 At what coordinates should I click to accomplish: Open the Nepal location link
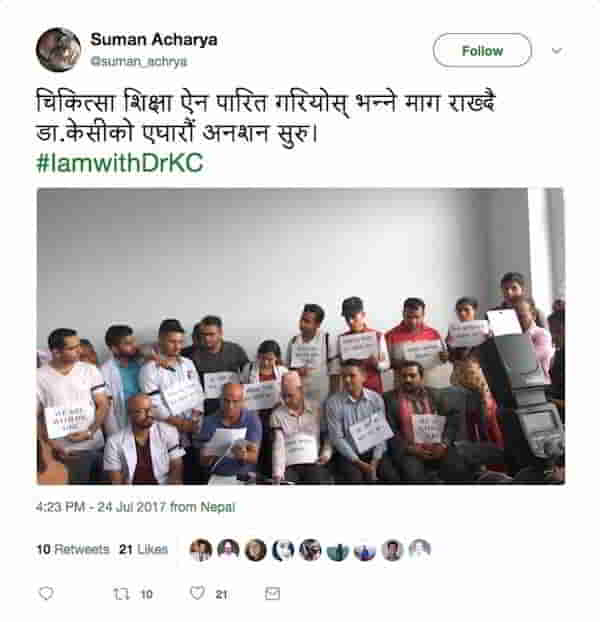click(x=218, y=507)
